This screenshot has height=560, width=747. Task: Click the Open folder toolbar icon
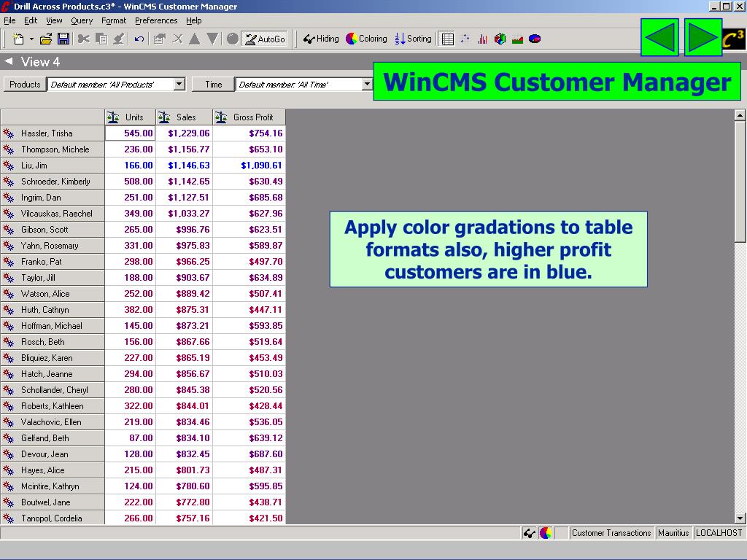click(46, 39)
